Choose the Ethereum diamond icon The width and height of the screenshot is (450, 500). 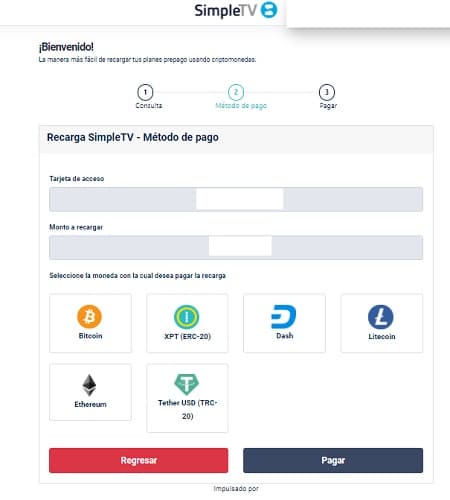click(89, 385)
